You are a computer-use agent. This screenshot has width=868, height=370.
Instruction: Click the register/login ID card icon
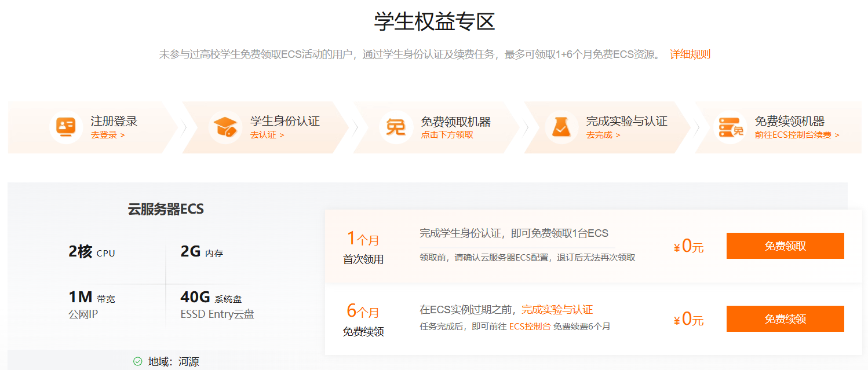[65, 127]
